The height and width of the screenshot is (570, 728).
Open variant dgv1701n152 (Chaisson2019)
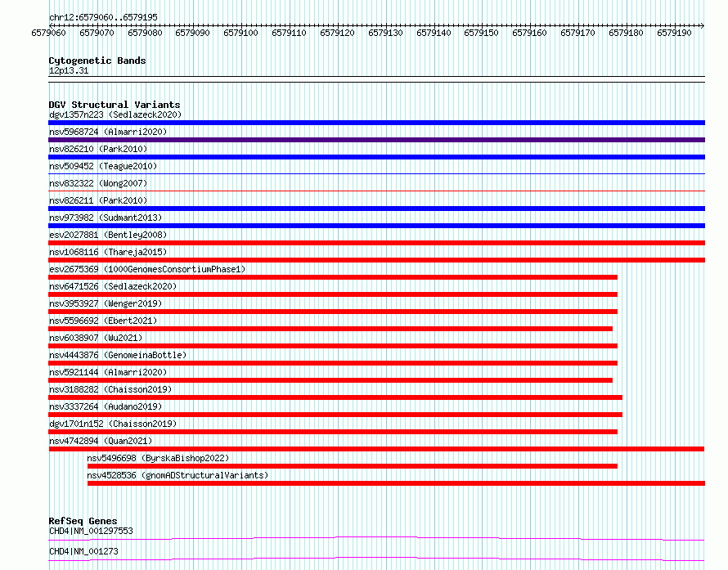tap(113, 424)
